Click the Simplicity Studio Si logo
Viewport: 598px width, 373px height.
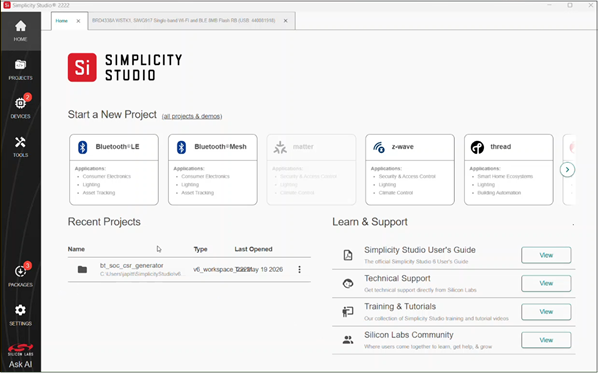(82, 68)
